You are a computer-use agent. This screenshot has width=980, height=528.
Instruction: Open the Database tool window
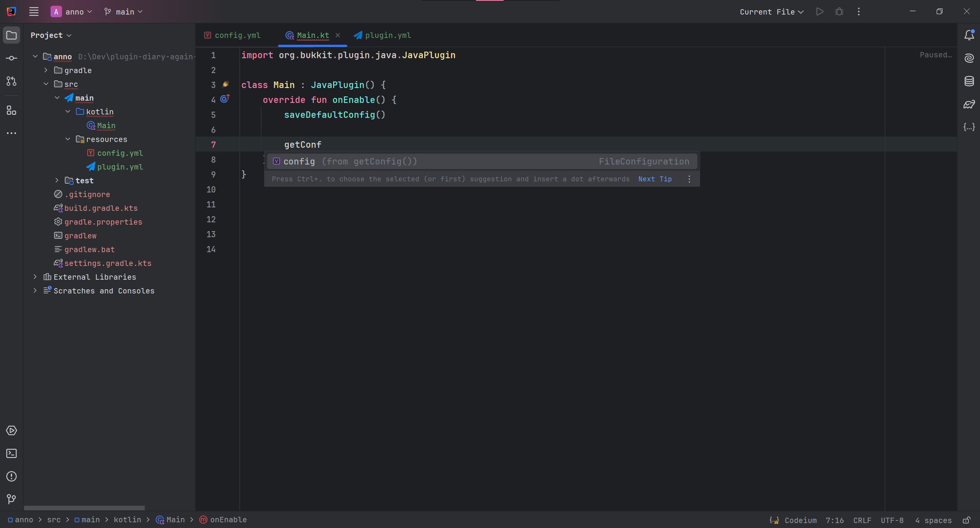[x=969, y=81]
